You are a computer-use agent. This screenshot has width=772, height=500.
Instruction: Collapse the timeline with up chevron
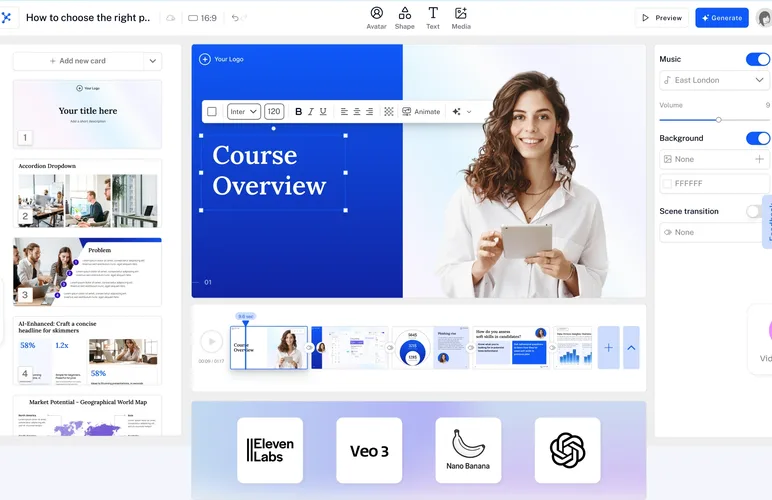(x=631, y=347)
